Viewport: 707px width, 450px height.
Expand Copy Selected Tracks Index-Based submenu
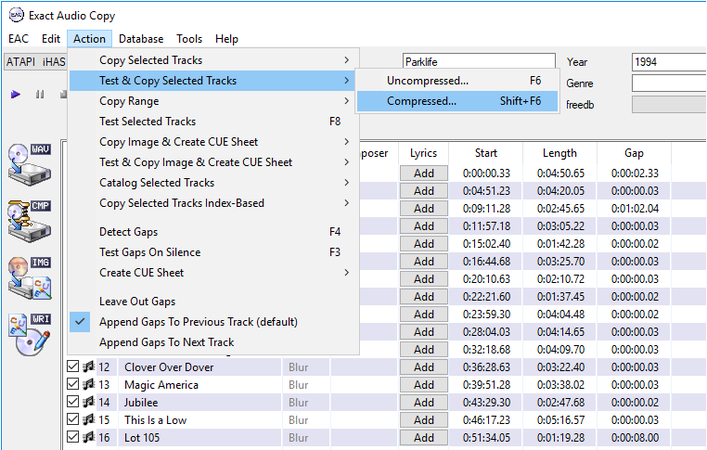(x=214, y=203)
